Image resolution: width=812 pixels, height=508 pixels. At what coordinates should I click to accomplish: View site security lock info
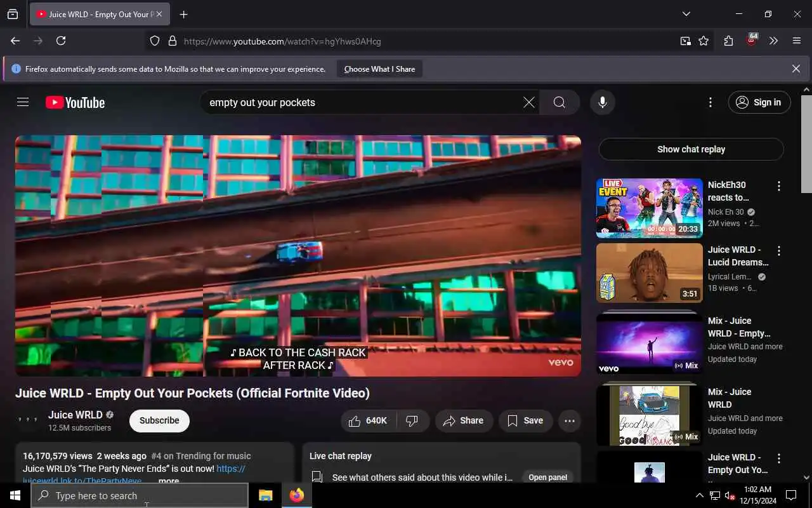(x=172, y=41)
